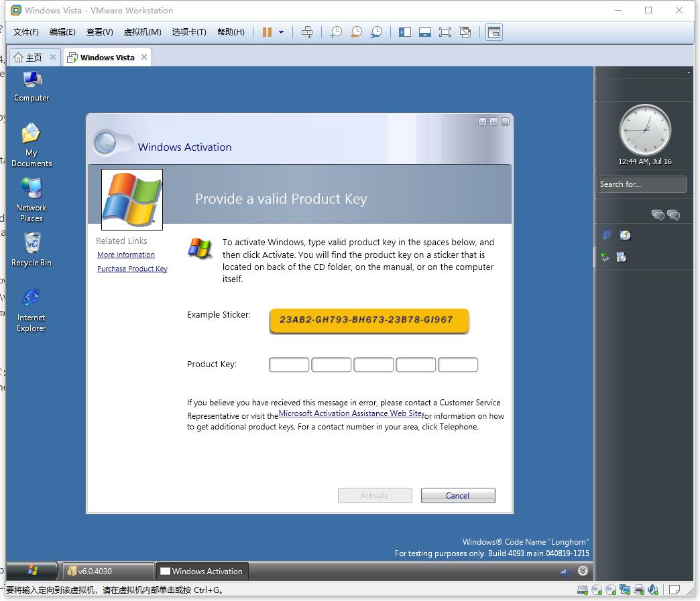Open the 编辑(E) menu
The width and height of the screenshot is (700, 601).
62,32
